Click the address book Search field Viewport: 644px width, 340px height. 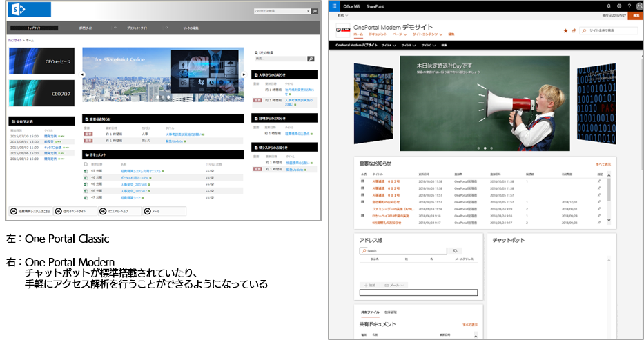(x=404, y=251)
